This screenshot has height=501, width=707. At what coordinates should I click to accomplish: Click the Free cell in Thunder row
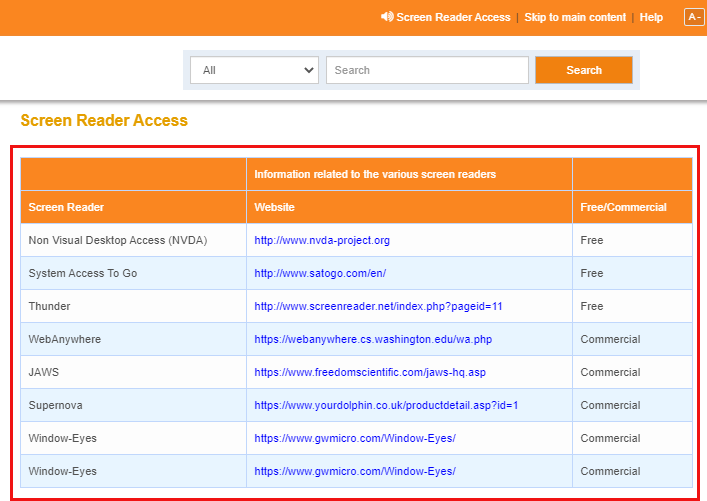point(633,306)
